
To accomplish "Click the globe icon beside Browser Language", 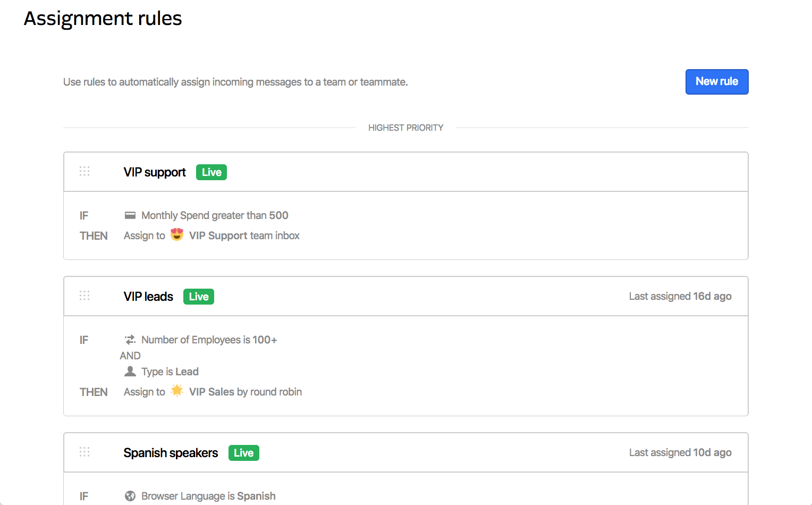I will click(130, 496).
